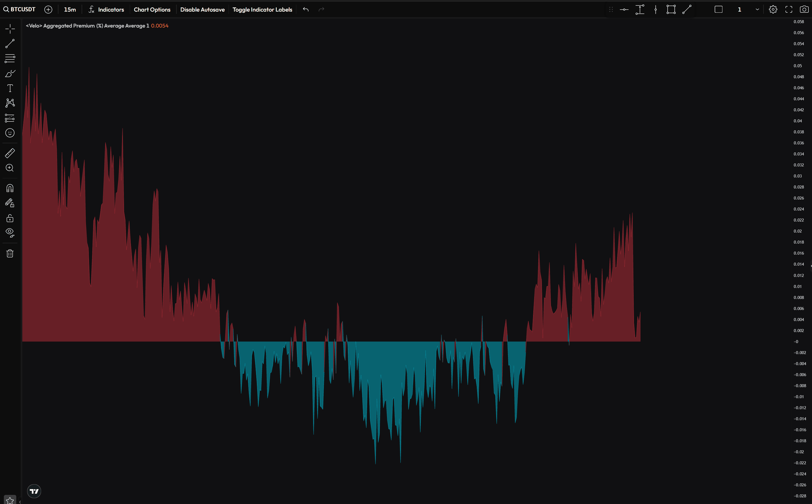Select the brush drawing tool
The height and width of the screenshot is (504, 812).
coord(10,73)
